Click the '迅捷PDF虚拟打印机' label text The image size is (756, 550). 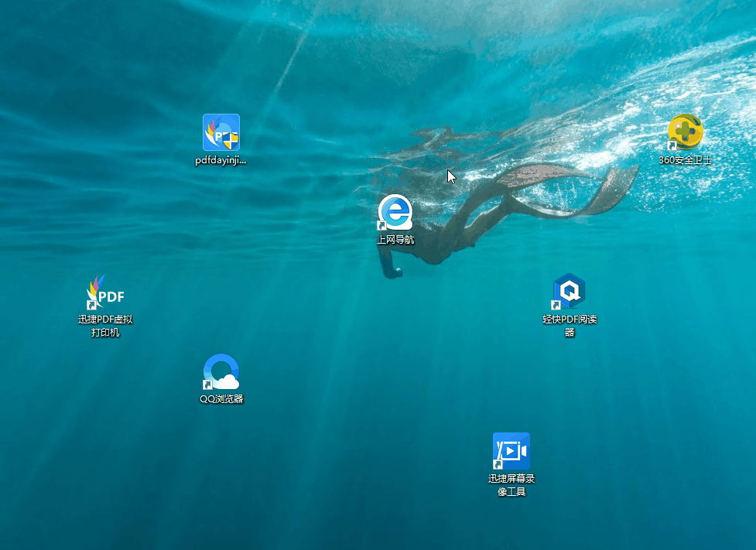tap(105, 326)
